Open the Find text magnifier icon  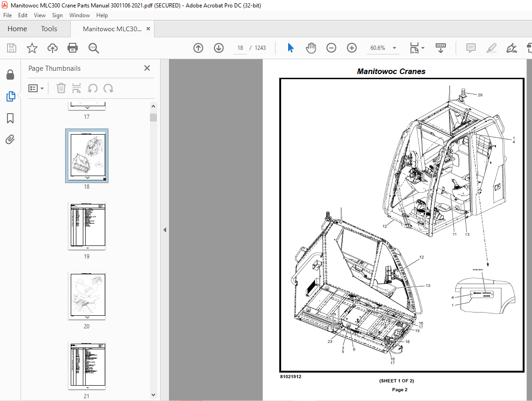[x=94, y=48]
